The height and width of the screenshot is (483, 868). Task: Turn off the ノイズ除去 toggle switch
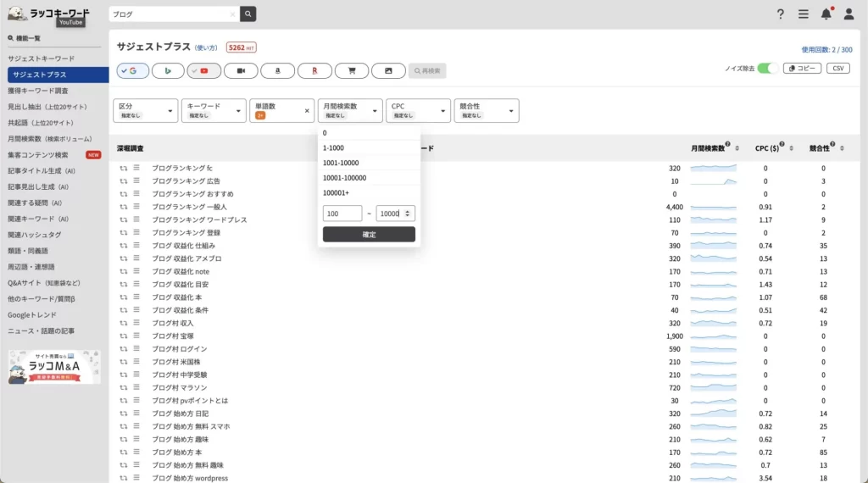tap(767, 68)
